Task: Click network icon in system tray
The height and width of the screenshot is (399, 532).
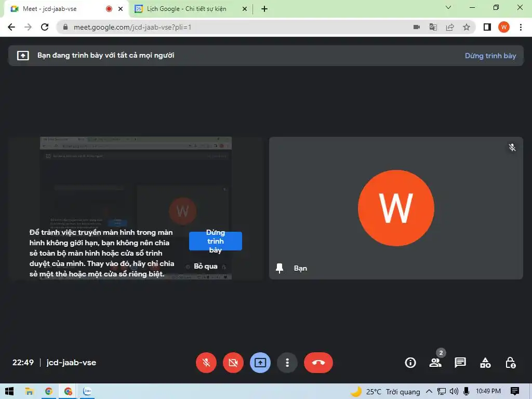Action: click(x=442, y=392)
